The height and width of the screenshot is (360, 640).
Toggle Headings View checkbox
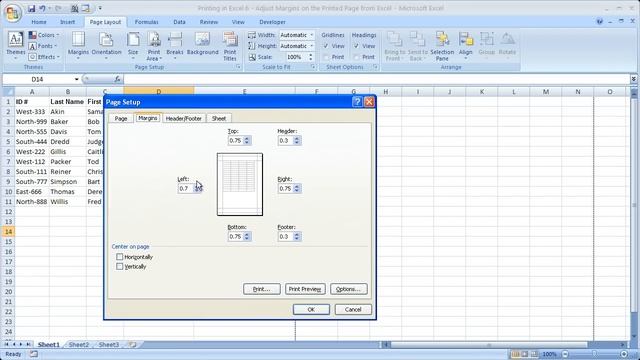(356, 46)
